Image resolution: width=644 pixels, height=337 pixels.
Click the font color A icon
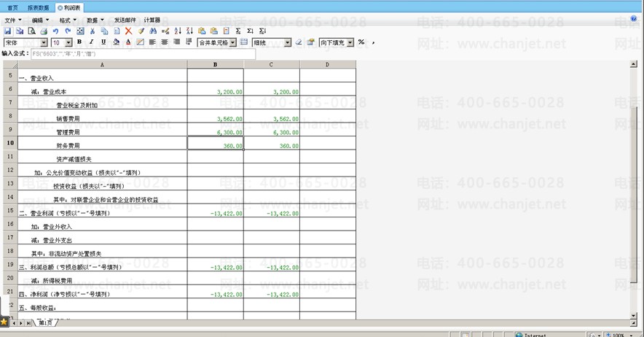click(x=128, y=42)
